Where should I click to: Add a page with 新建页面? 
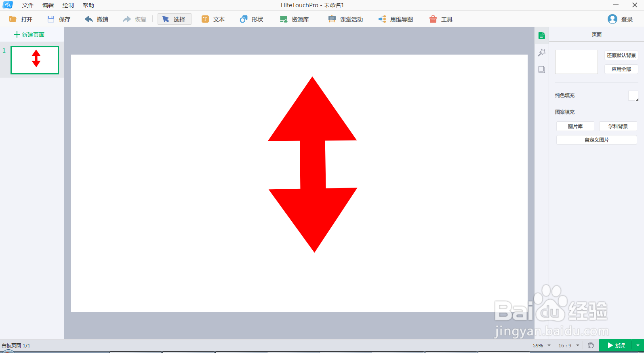29,35
